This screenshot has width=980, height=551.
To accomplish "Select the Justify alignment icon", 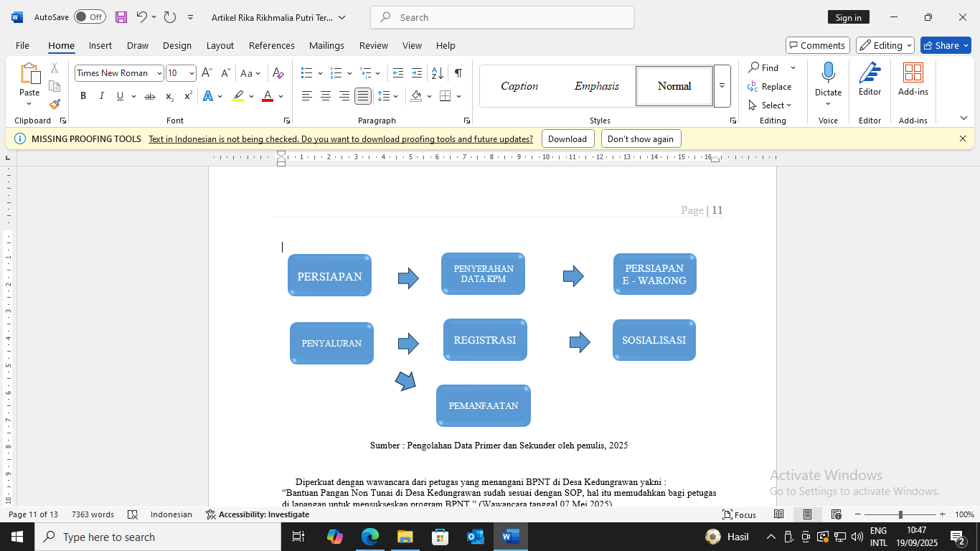I will pos(363,96).
